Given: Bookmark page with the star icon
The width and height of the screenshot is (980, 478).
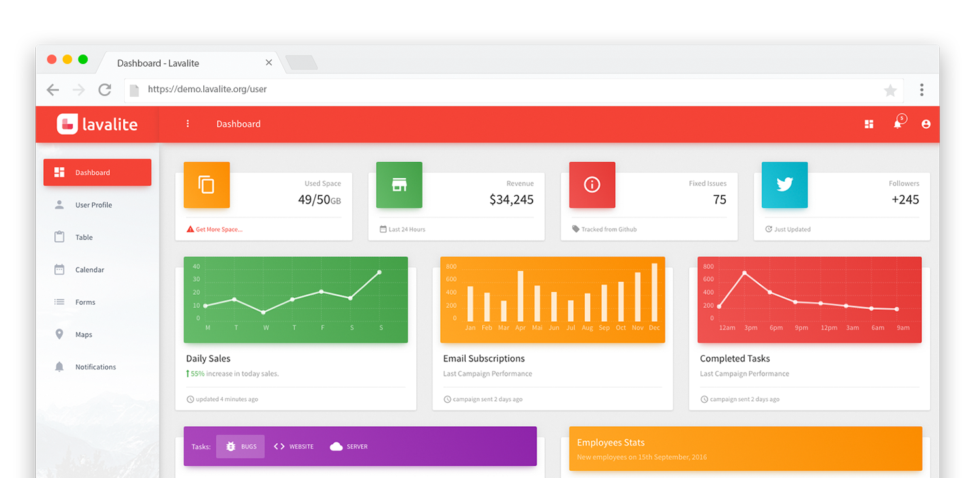Looking at the screenshot, I should click(x=890, y=90).
